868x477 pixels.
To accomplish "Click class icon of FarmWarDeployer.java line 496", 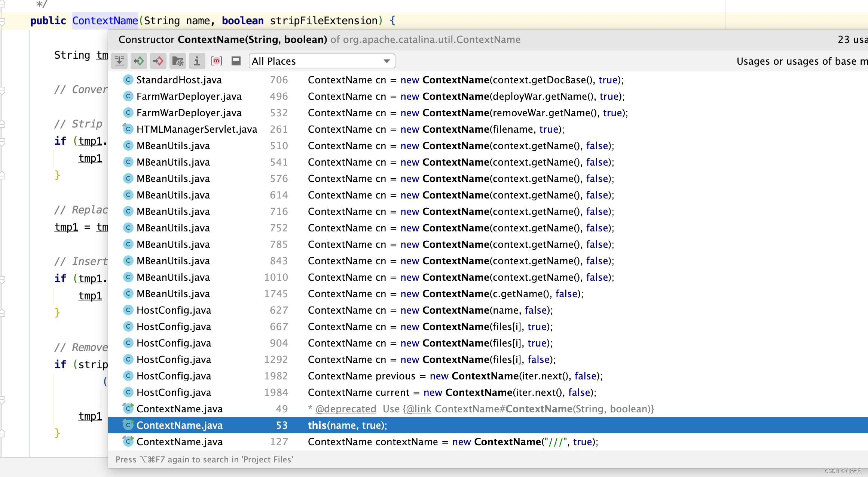I will tap(128, 96).
